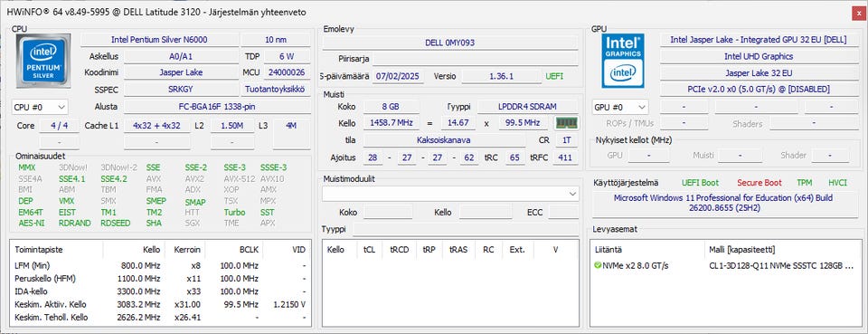The width and height of the screenshot is (868, 334).
Task: Click the Cache L1 4x32 + 4x32 value
Action: [x=156, y=126]
